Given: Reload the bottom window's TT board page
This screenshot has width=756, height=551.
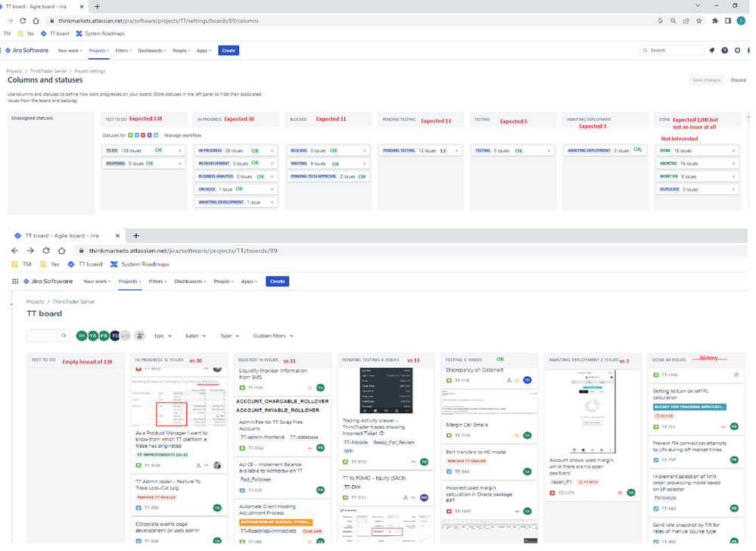Looking at the screenshot, I should [46, 251].
